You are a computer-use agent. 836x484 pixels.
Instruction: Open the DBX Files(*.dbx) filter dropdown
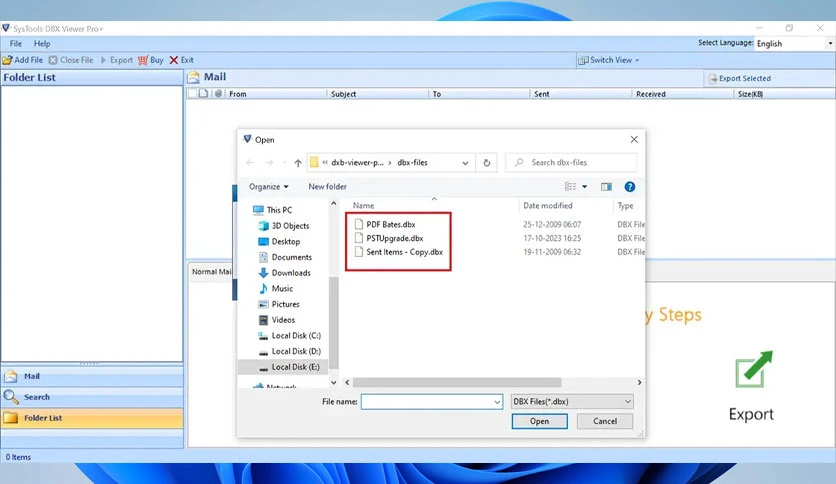point(572,402)
